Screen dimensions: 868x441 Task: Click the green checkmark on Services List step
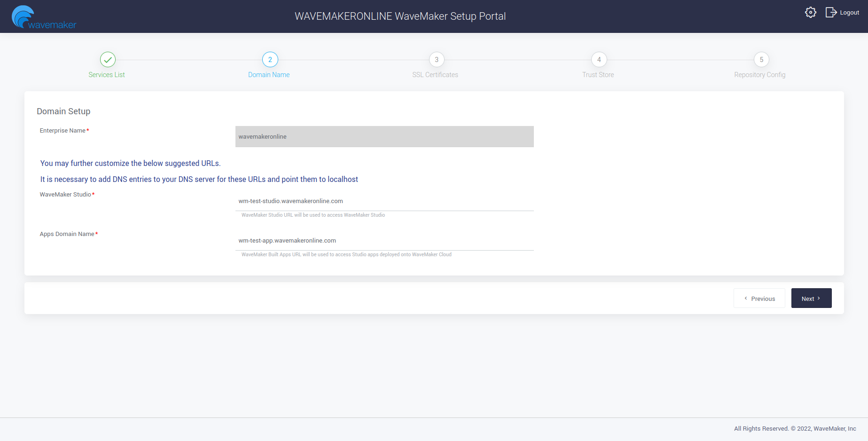[107, 60]
